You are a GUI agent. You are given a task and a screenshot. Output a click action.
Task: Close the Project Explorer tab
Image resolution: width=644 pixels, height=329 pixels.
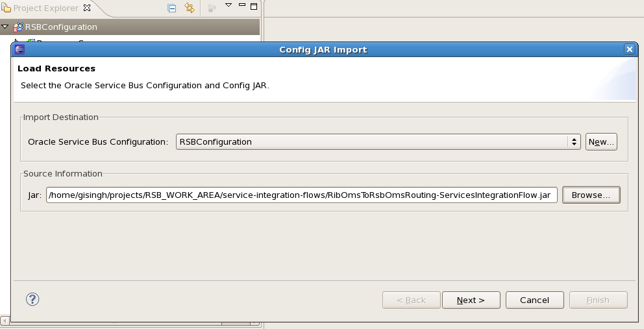point(87,8)
